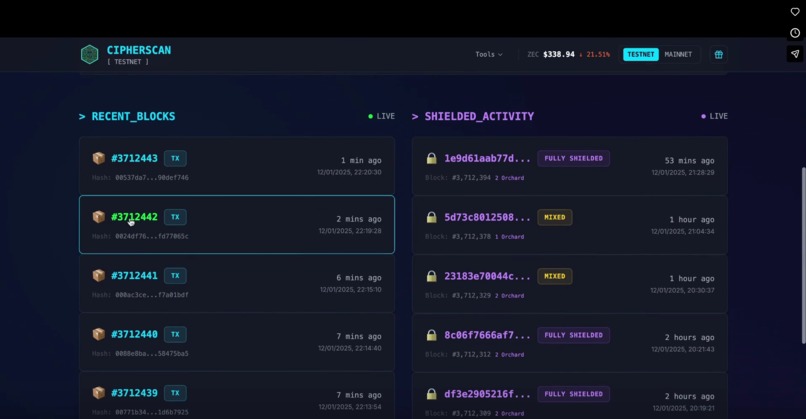Click TX badge on block #3712443

click(175, 158)
